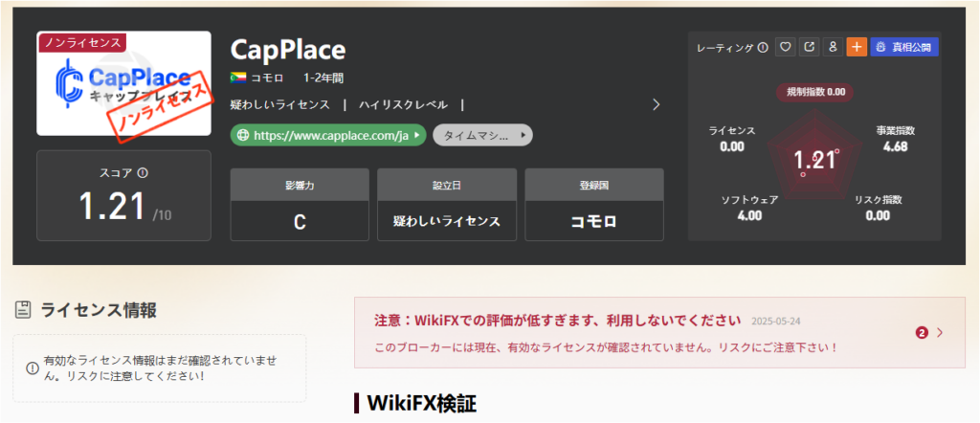980x423 pixels.
Task: Expand broker details with right chevron
Action: coord(656,105)
